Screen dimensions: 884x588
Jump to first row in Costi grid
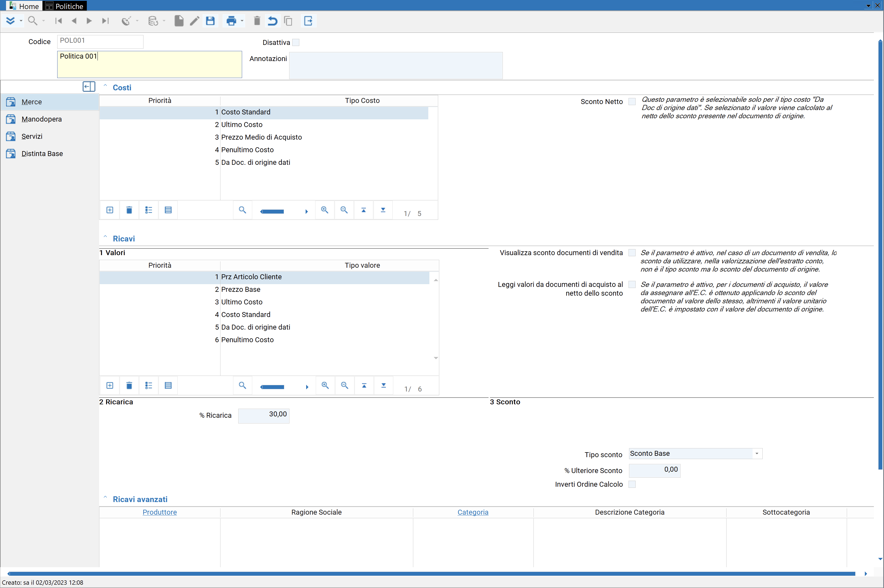point(363,210)
